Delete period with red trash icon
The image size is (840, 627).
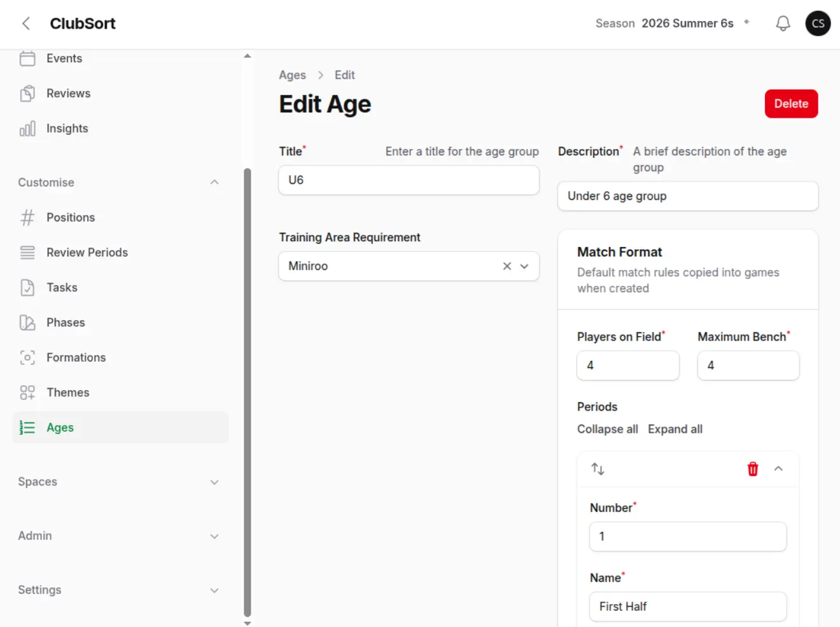coord(753,469)
